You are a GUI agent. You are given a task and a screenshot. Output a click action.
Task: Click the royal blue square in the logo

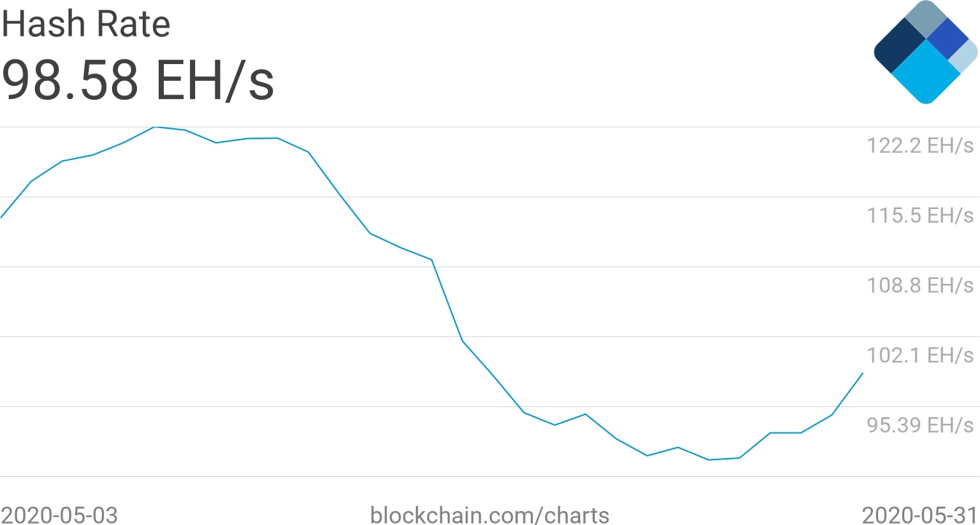coord(947,38)
